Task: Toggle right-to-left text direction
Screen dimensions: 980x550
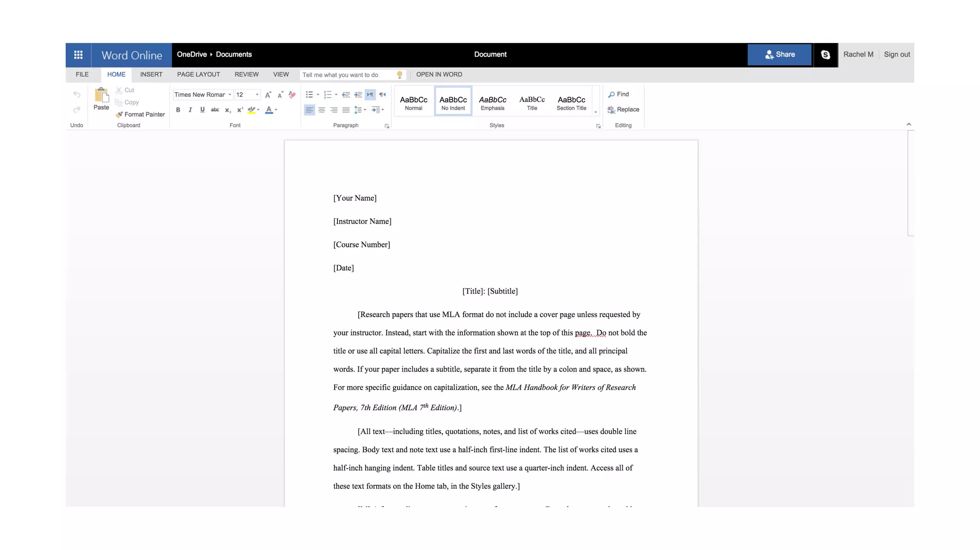Action: (382, 95)
